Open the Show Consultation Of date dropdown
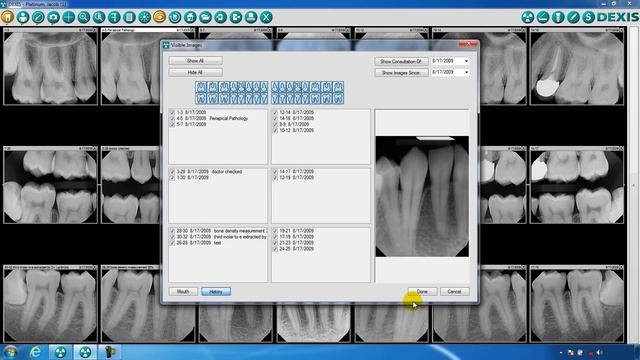 [466, 61]
